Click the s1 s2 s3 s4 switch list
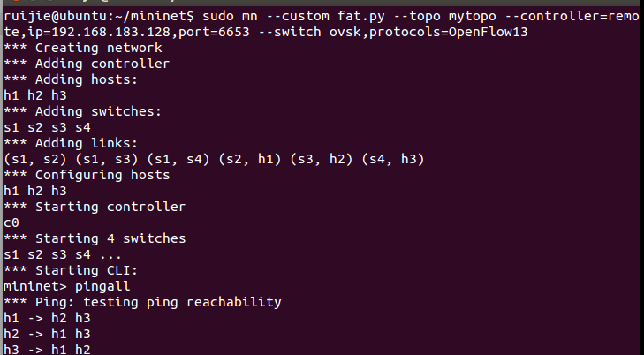Viewport: 644px width, 355px height. pos(47,128)
